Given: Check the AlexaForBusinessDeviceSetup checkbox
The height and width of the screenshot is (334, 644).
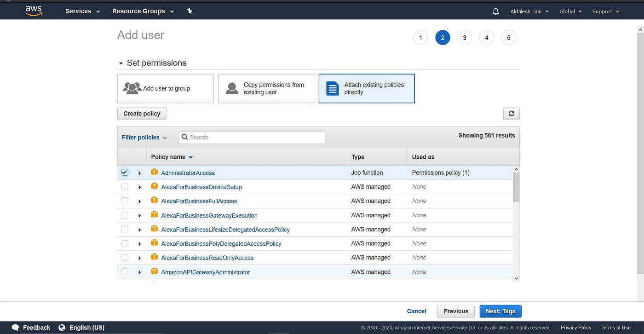Looking at the screenshot, I should point(125,187).
